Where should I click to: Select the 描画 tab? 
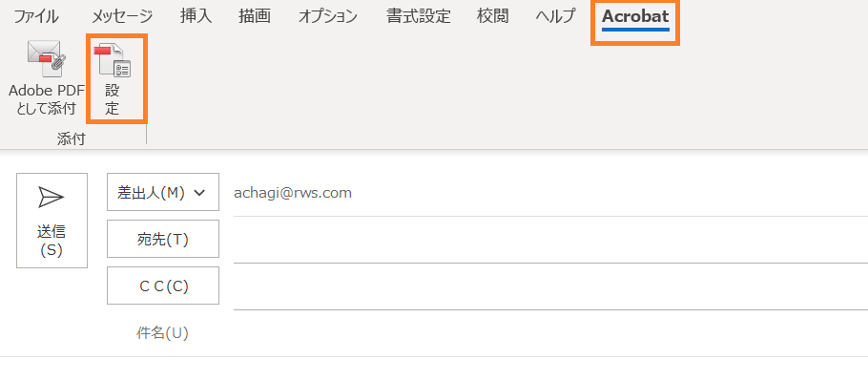[x=255, y=16]
